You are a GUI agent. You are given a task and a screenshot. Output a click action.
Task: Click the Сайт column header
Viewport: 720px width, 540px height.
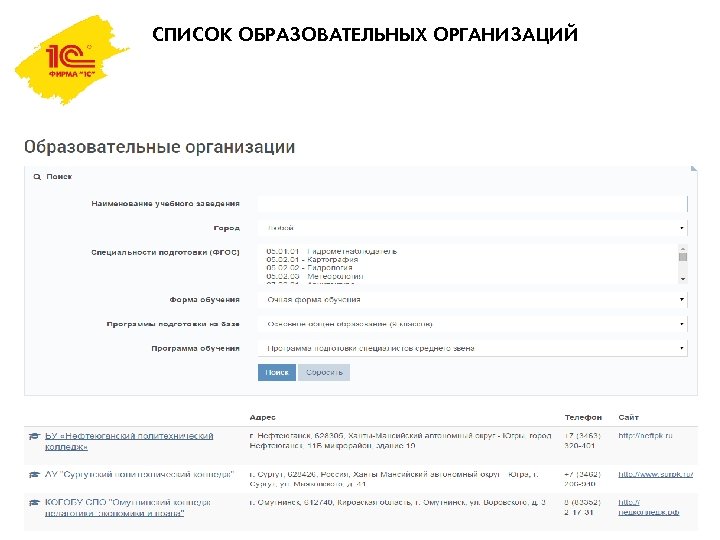click(628, 417)
